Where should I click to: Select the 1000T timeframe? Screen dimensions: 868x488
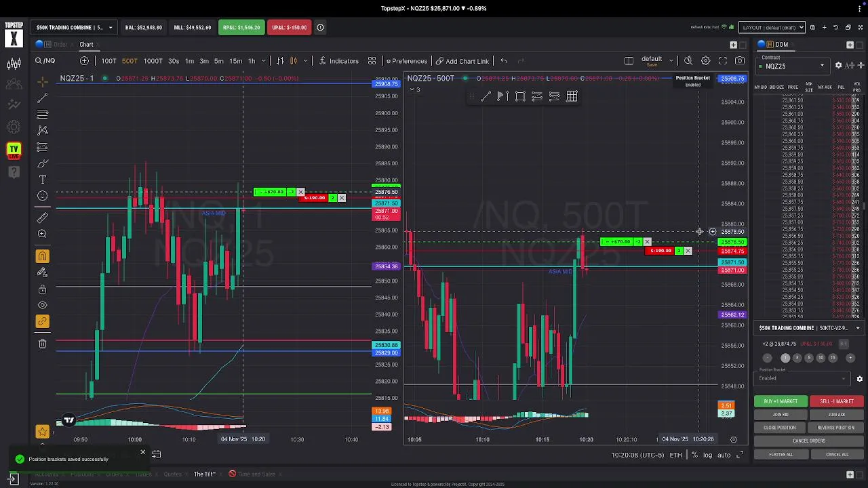click(x=153, y=61)
